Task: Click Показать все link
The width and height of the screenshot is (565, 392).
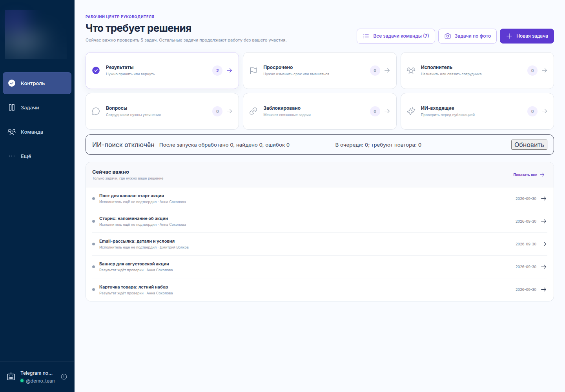Action: (529, 175)
